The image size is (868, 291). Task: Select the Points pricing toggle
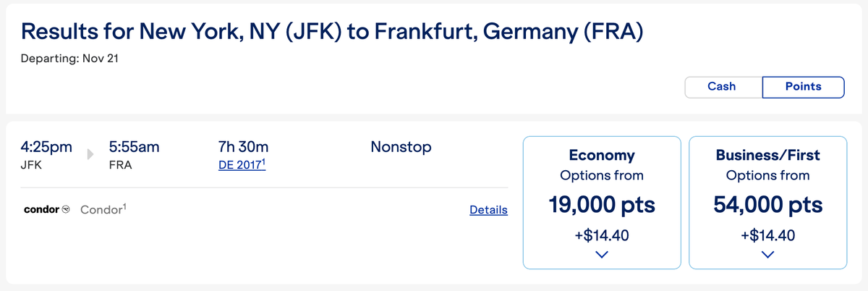pos(803,87)
